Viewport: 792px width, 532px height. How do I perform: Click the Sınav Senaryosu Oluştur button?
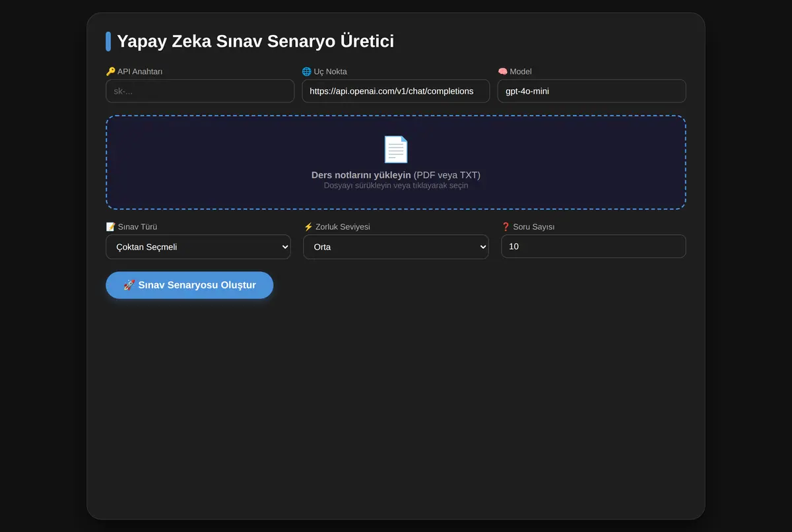[189, 285]
